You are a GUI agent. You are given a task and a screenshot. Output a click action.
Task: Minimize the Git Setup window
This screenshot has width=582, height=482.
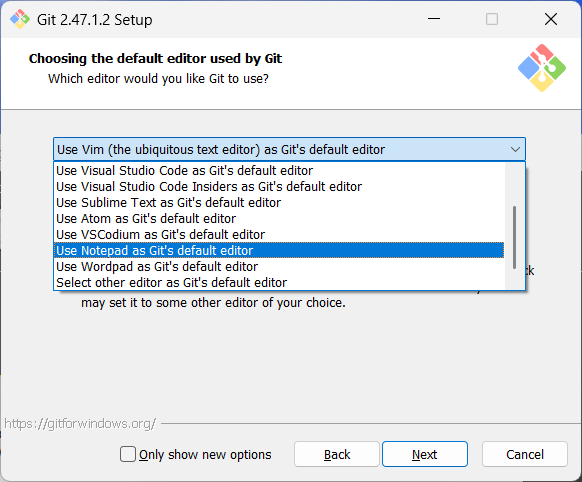(434, 19)
